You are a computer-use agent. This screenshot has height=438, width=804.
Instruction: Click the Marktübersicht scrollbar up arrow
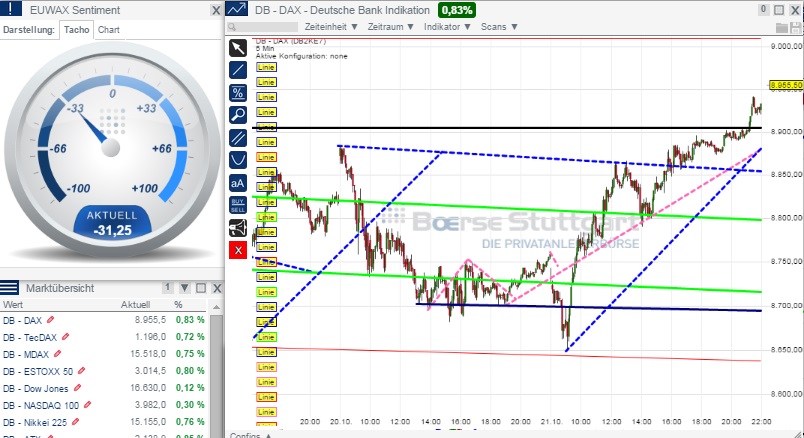[x=216, y=307]
